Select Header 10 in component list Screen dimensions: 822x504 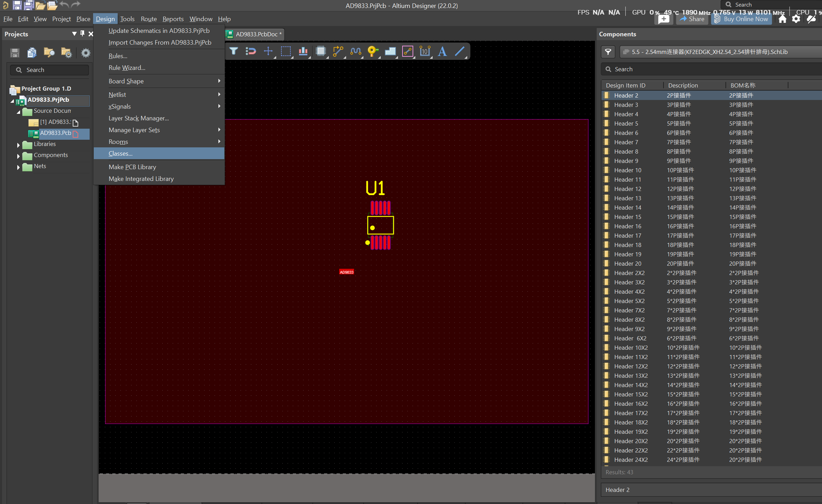coord(627,170)
